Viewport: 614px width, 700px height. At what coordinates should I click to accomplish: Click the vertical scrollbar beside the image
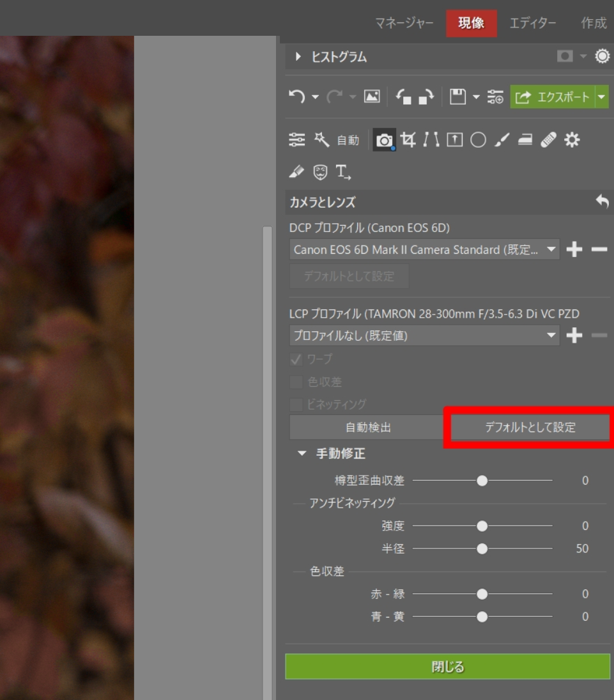pyautogui.click(x=267, y=462)
